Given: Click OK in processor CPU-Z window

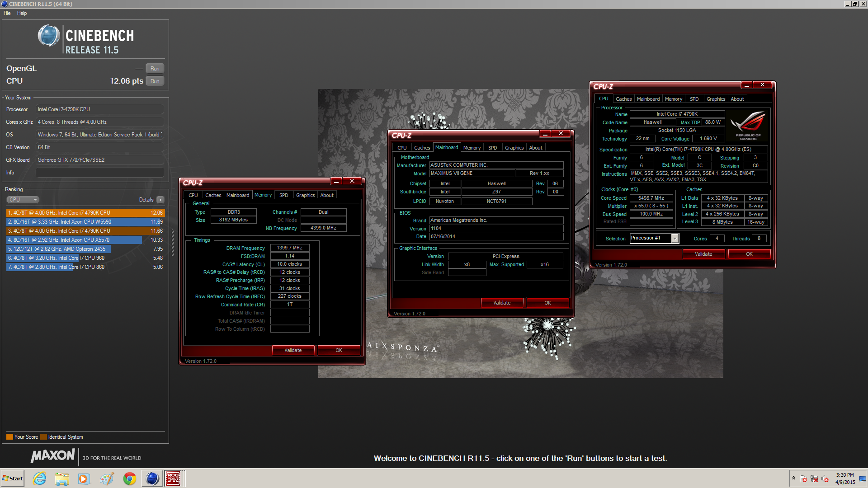Looking at the screenshot, I should point(749,254).
